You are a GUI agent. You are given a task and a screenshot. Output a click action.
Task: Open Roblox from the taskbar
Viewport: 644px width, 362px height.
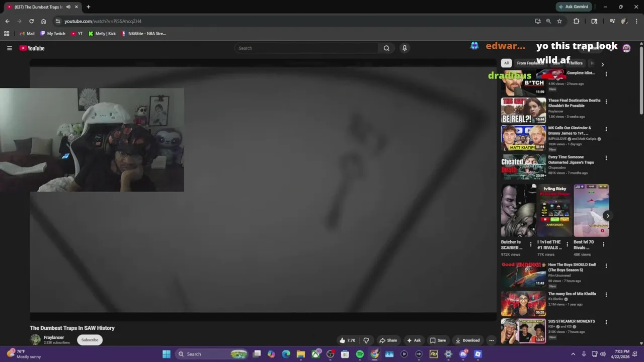[478, 354]
